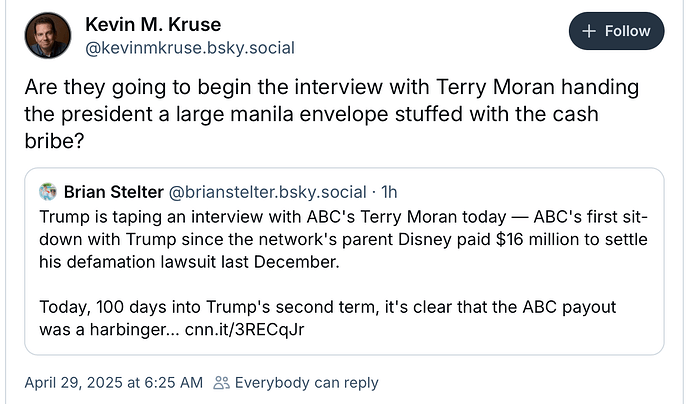Follow Kevin M. Kruse
This screenshot has width=690, height=404.
coord(617,31)
